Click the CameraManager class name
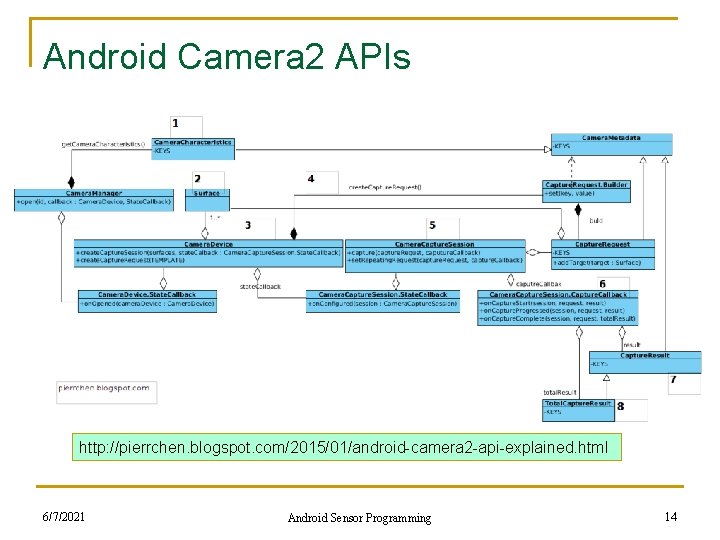The width and height of the screenshot is (720, 540). pos(94,193)
